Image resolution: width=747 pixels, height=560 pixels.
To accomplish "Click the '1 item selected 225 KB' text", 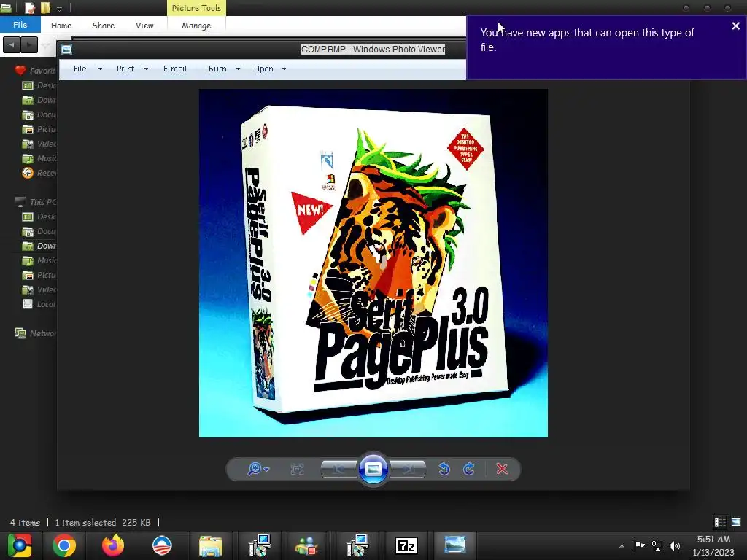I will pos(103,522).
